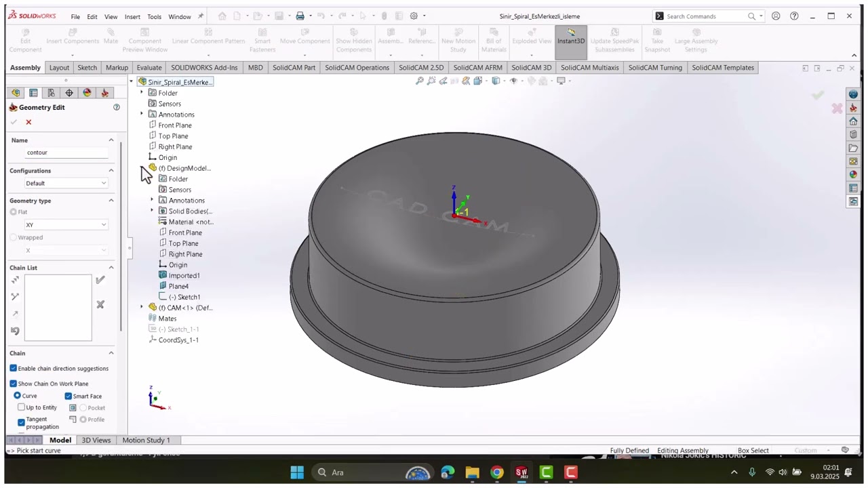Click the first Chain List tool icon
868x488 pixels.
15,280
